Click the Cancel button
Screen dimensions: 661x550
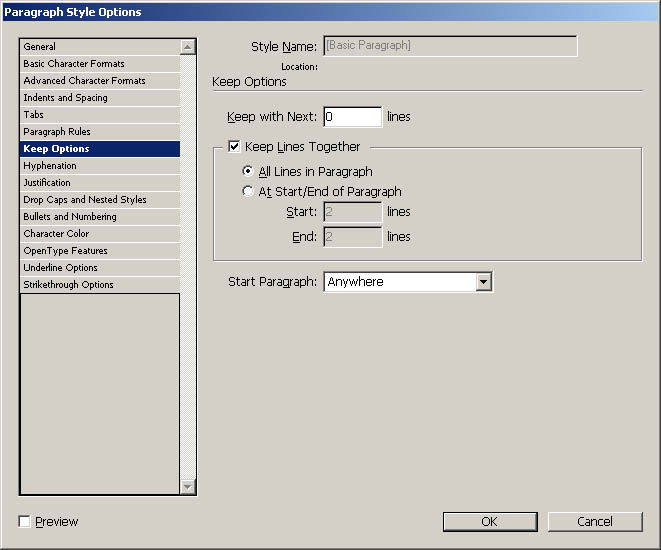pyautogui.click(x=595, y=522)
